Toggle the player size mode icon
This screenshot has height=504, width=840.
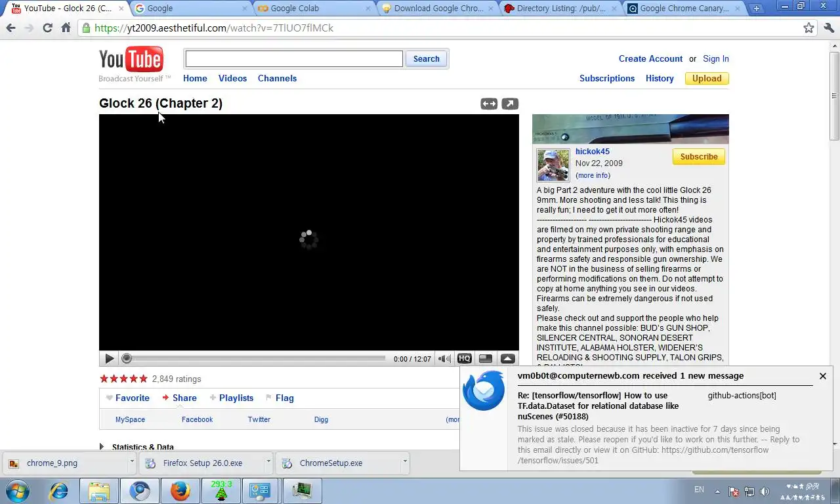486,358
